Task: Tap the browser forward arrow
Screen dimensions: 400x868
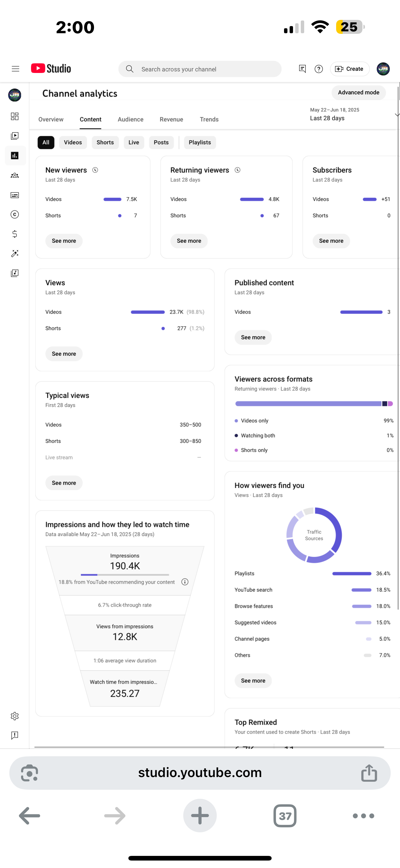Action: click(115, 816)
